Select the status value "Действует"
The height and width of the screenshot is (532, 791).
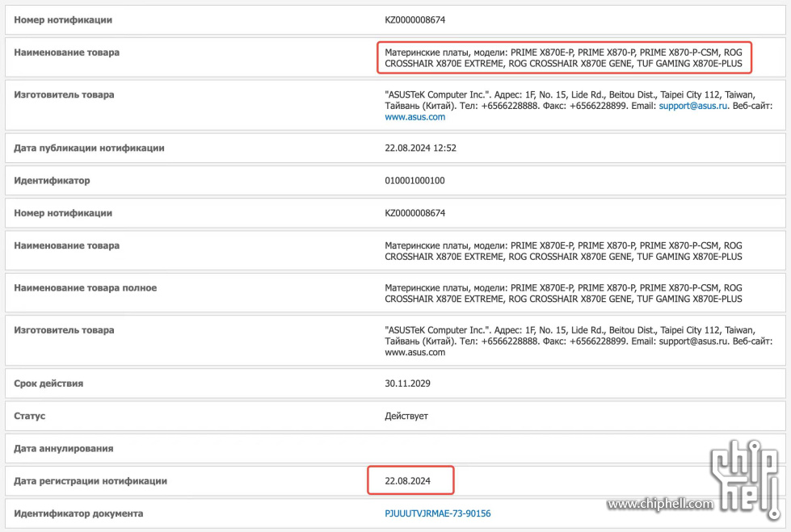point(406,416)
